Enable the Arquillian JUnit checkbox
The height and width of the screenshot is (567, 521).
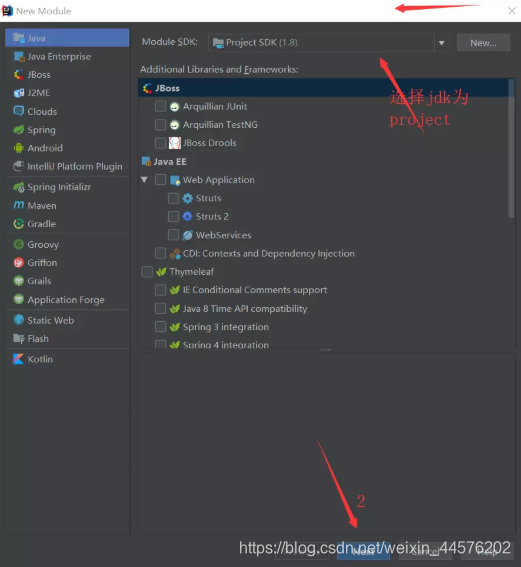click(x=161, y=106)
